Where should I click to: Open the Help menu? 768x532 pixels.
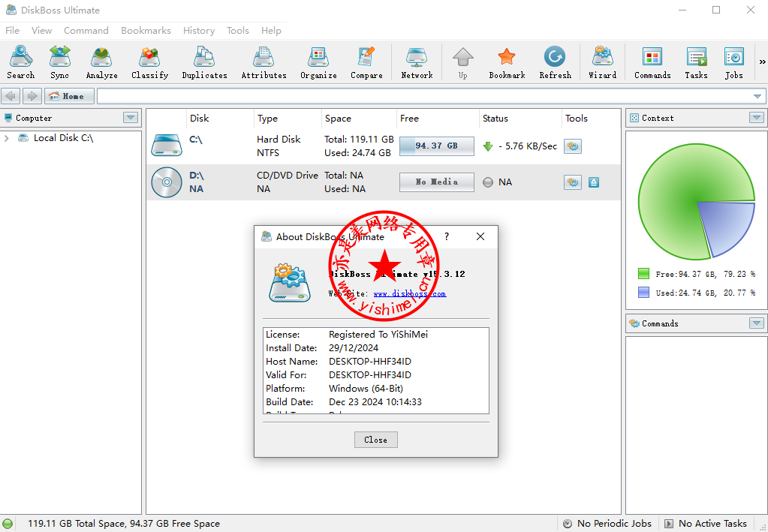coord(271,30)
